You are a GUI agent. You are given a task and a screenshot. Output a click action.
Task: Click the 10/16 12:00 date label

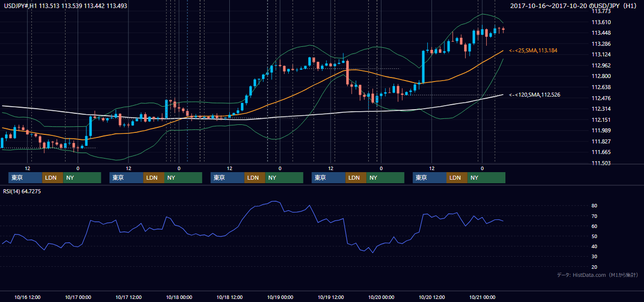coord(28,297)
